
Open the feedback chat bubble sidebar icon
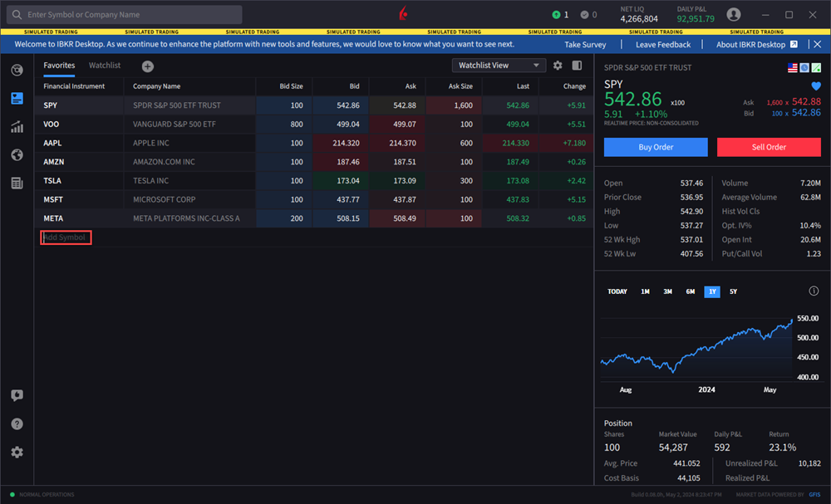pyautogui.click(x=17, y=395)
